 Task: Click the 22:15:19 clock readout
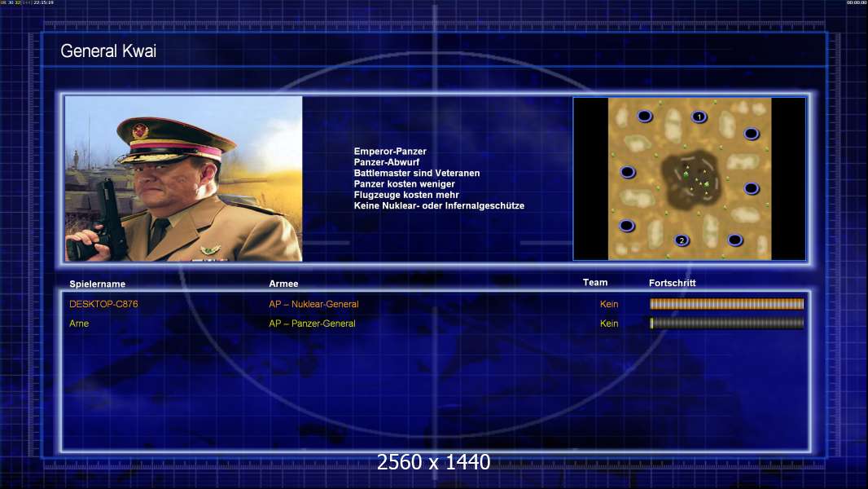click(x=44, y=2)
